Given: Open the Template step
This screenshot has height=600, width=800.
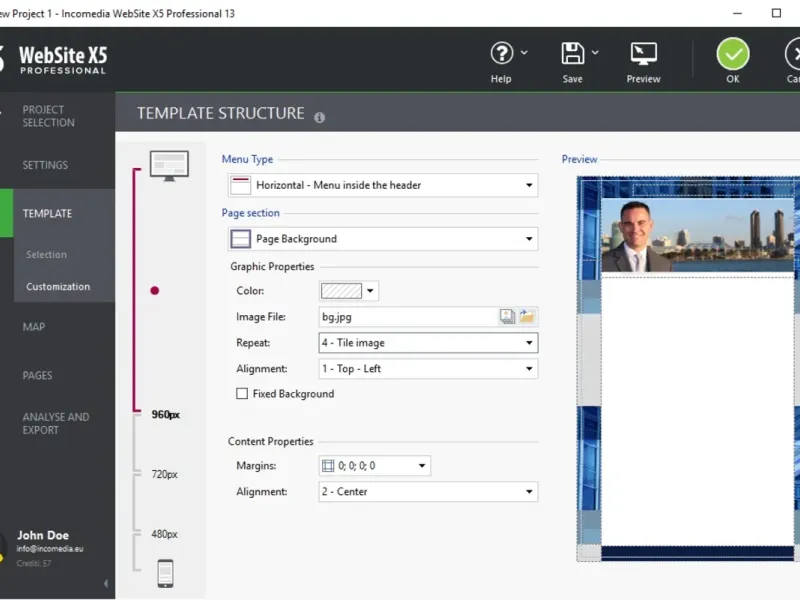Looking at the screenshot, I should (x=47, y=214).
